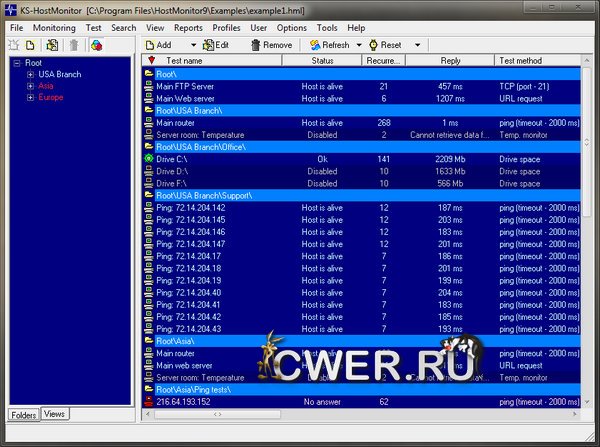This screenshot has height=447, width=600.
Task: Click the red marker icon in column header
Action: (x=151, y=61)
